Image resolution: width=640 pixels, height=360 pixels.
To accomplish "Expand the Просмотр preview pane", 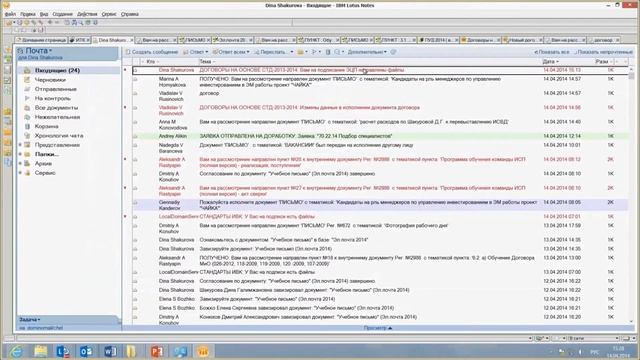I will pyautogui.click(x=378, y=328).
